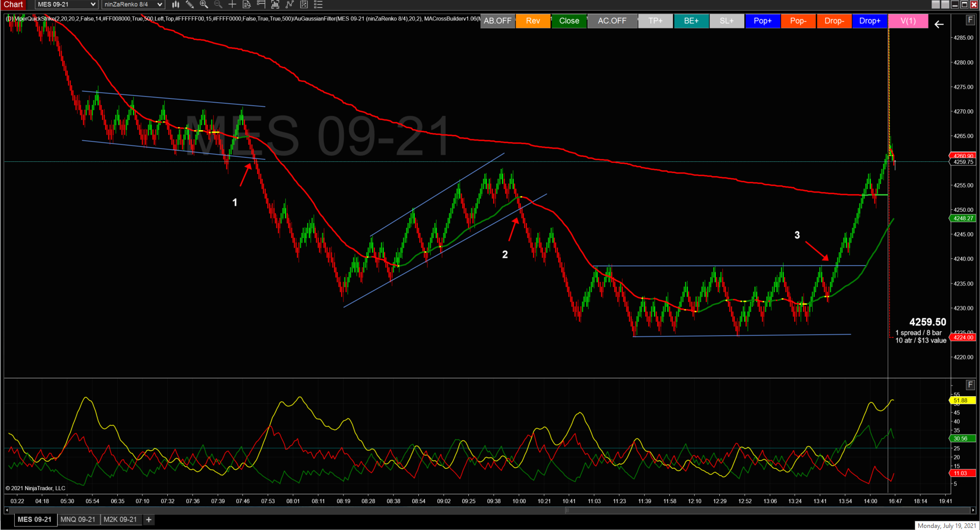Click the 4285.00 price axis label
980x530 pixels.
963,38
